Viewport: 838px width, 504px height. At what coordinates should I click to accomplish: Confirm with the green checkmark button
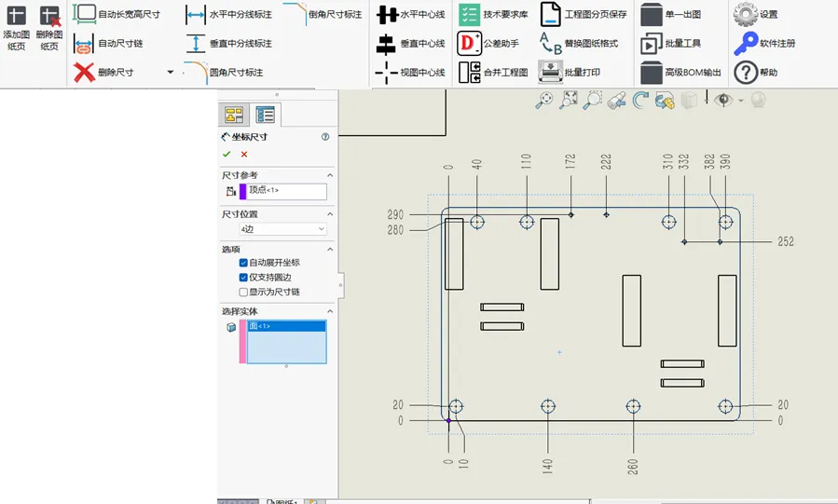pos(227,154)
